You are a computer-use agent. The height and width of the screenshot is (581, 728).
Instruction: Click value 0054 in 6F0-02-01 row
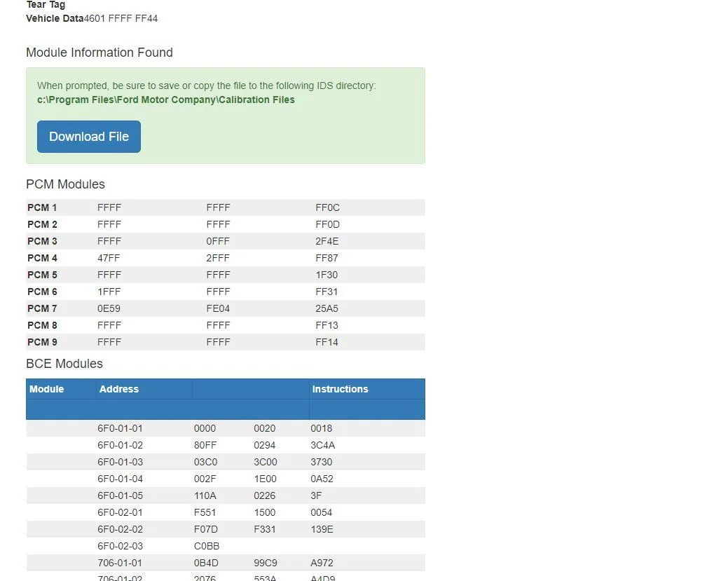tap(322, 512)
